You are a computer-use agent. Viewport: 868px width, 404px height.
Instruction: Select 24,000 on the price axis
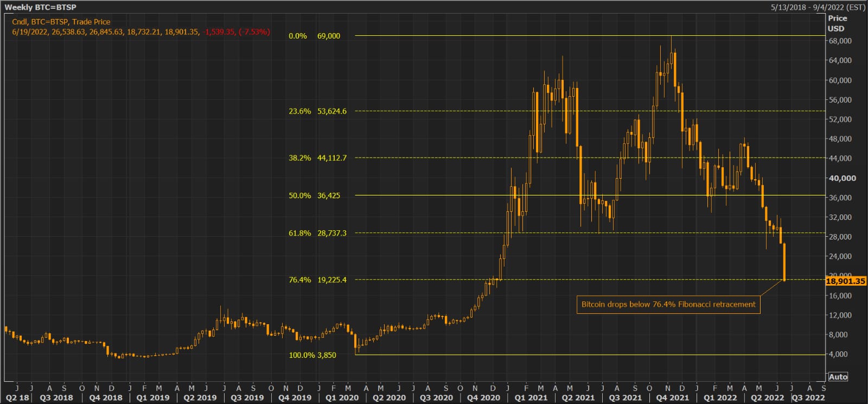click(x=840, y=256)
